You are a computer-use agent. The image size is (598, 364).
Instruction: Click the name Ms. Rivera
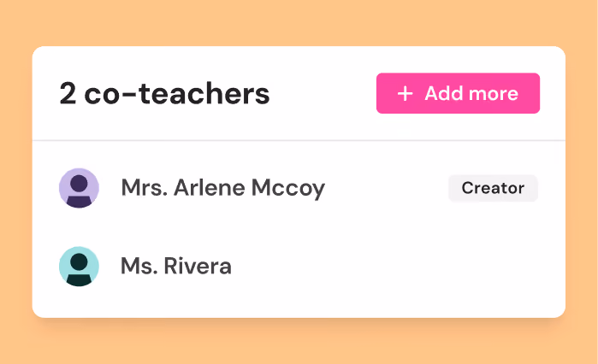tap(176, 266)
